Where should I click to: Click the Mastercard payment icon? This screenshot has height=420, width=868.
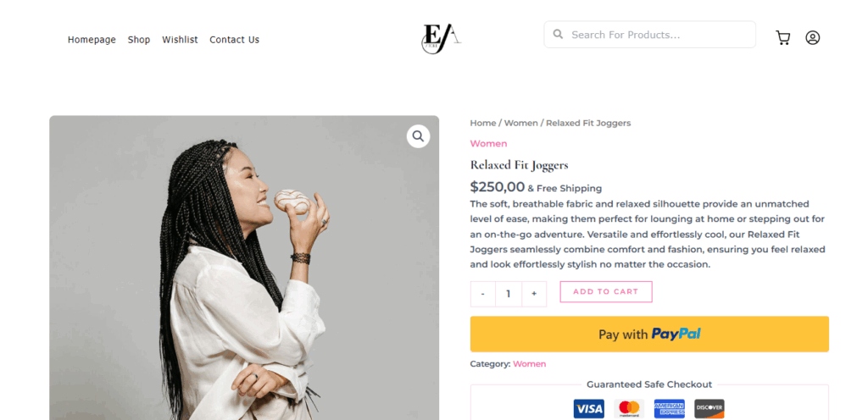[x=628, y=409]
